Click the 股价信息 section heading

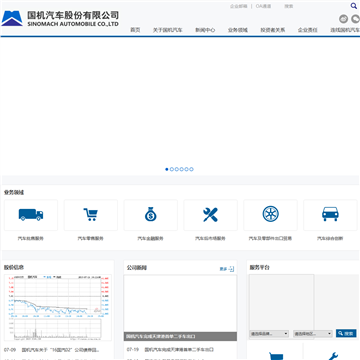14,267
